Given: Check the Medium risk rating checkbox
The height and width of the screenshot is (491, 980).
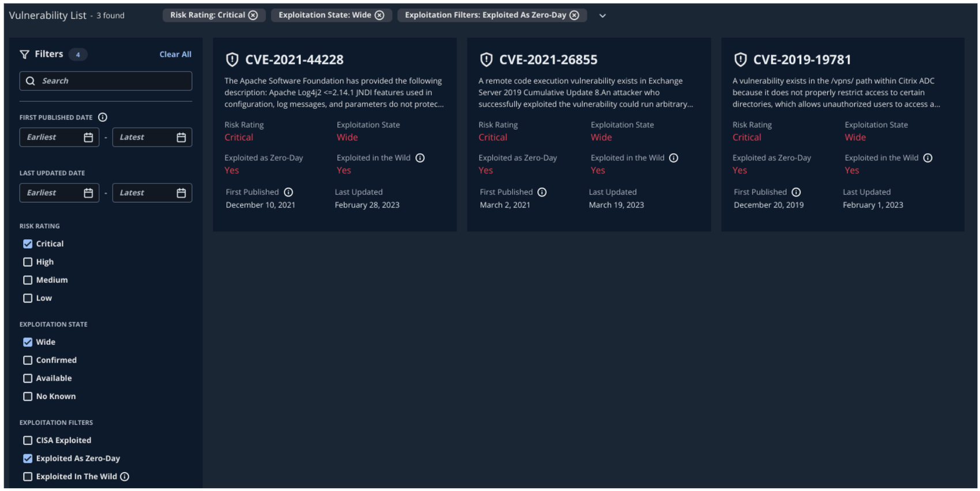Looking at the screenshot, I should [28, 280].
